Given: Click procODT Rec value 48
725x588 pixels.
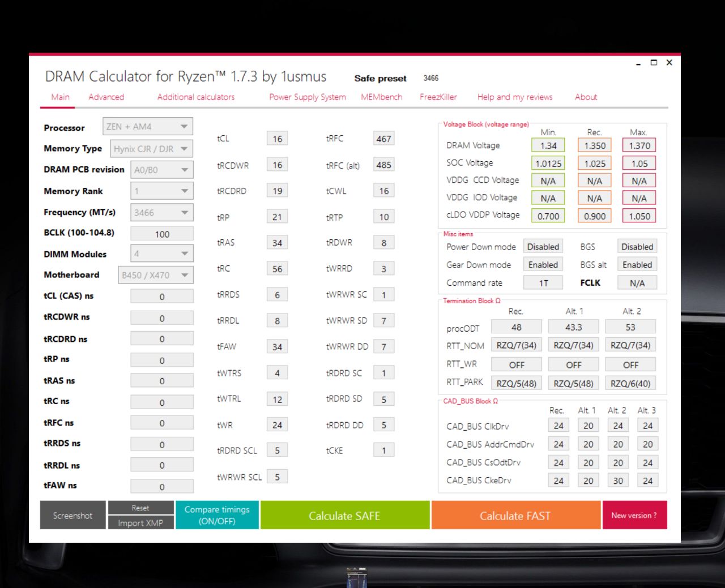Looking at the screenshot, I should 517,327.
